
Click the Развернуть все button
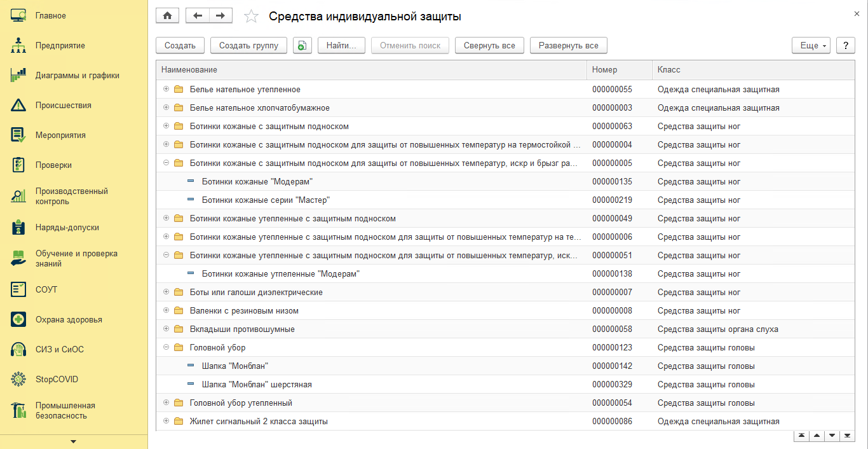[568, 46]
